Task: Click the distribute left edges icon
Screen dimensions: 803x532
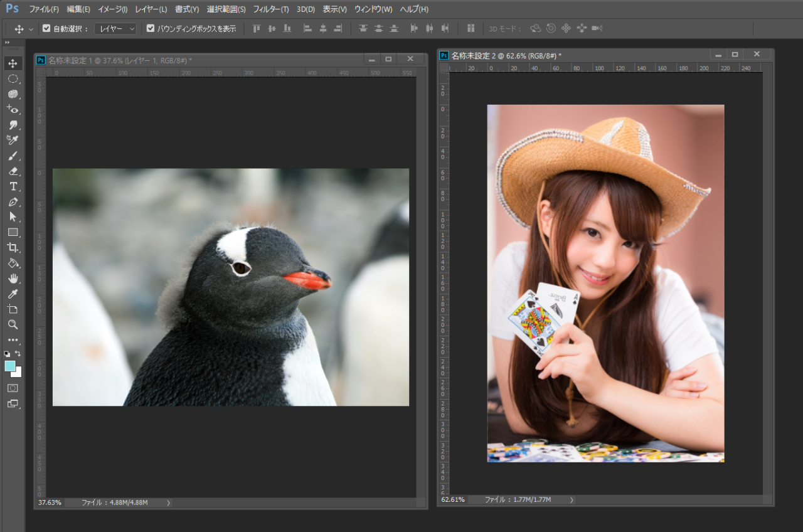Action: tap(414, 28)
